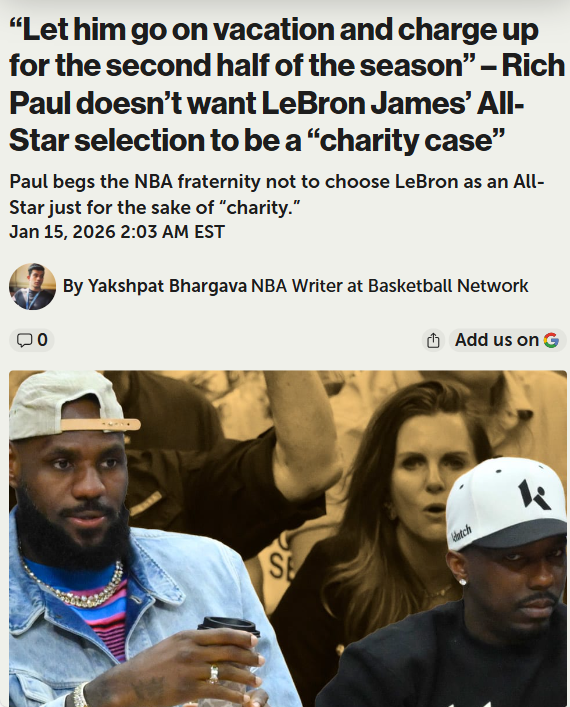Click the NBA Writer at Basketball Network text
570x707 pixels.
pyautogui.click(x=390, y=286)
